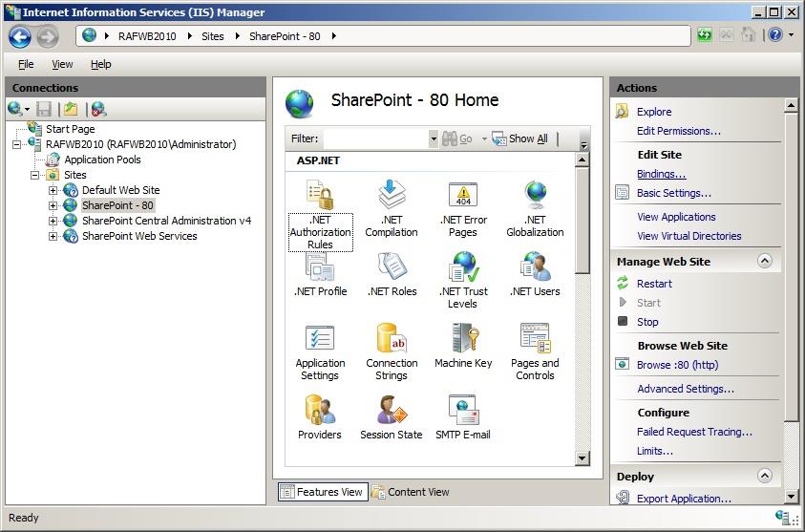The image size is (805, 532).
Task: Open Basic Settings action
Action: [673, 193]
